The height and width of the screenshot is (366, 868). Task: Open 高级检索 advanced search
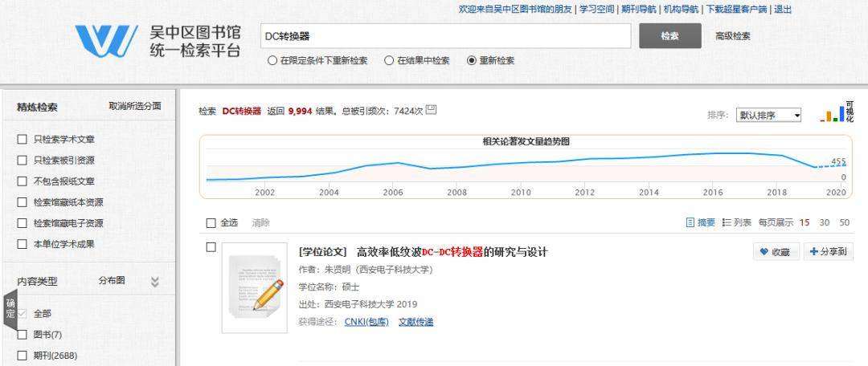click(x=733, y=36)
